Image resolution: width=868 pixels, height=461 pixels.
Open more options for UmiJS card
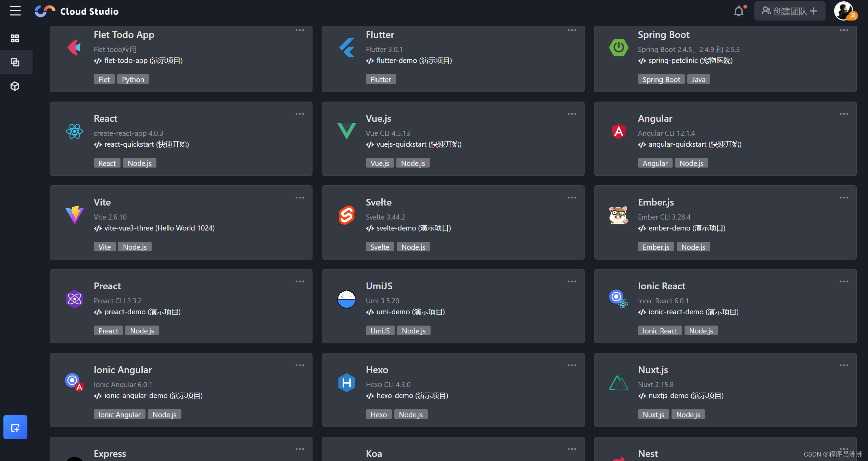(572, 281)
